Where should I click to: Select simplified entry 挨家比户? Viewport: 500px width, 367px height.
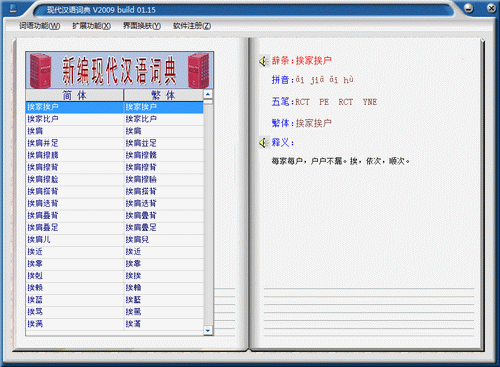tap(75, 119)
